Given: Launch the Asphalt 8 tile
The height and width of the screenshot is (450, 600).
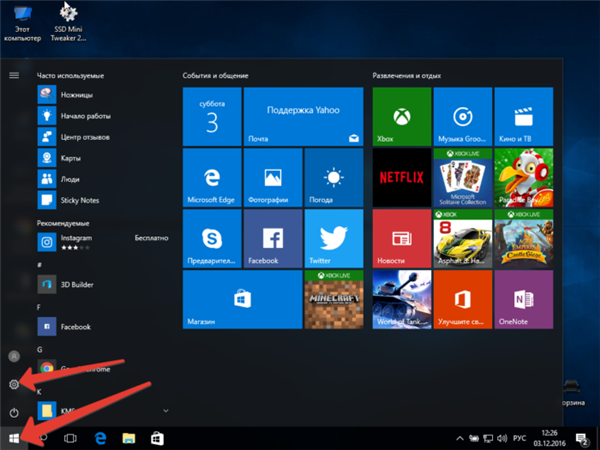Looking at the screenshot, I should pos(463,238).
